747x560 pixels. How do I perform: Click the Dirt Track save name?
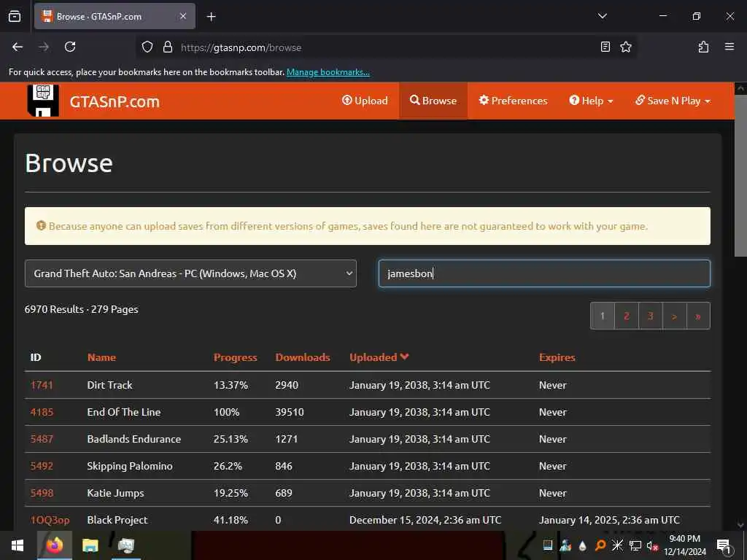tap(109, 385)
